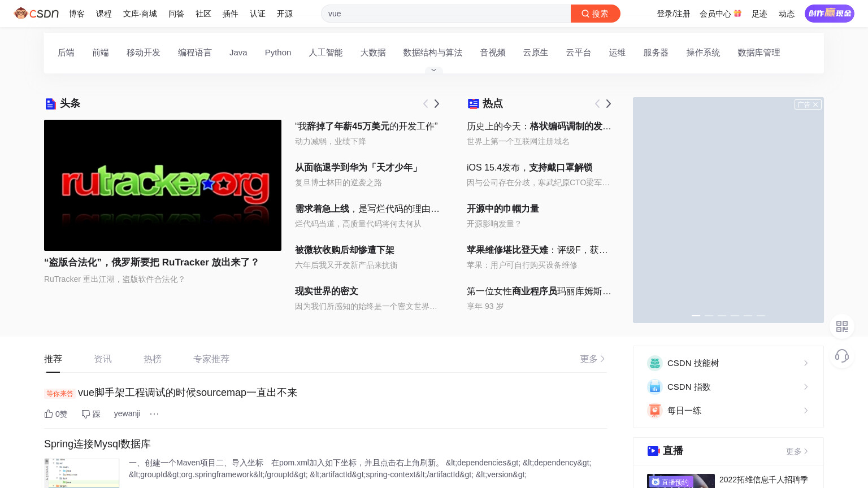Go to next 头条 page arrow

pos(437,103)
